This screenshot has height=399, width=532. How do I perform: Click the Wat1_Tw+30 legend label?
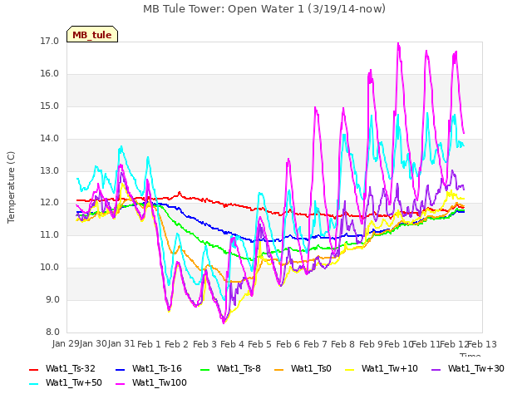475,368
